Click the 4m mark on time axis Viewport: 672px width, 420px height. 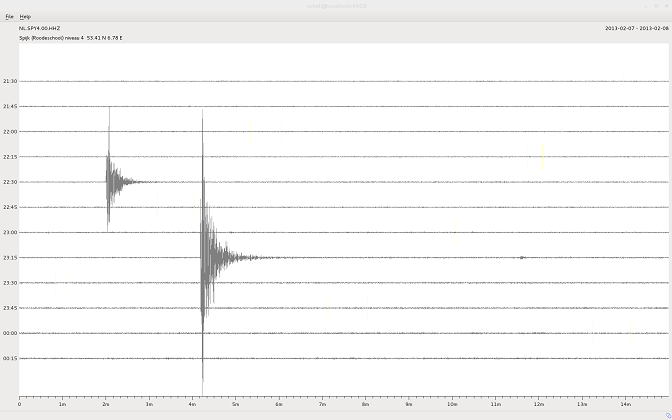[x=192, y=404]
